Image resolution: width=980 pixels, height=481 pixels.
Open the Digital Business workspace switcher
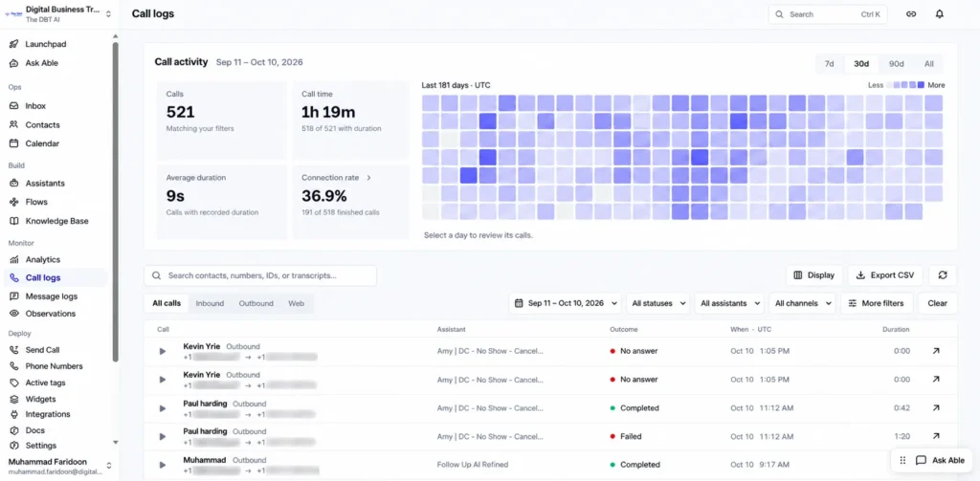57,13
